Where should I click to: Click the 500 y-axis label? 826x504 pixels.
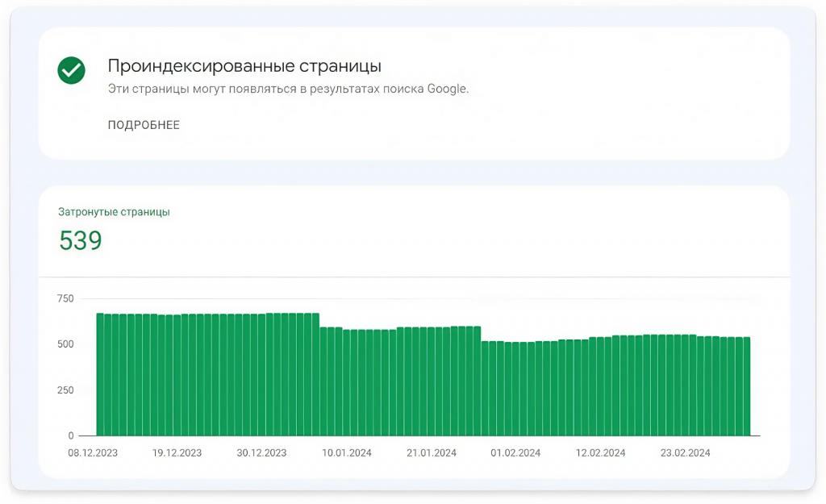tap(65, 344)
